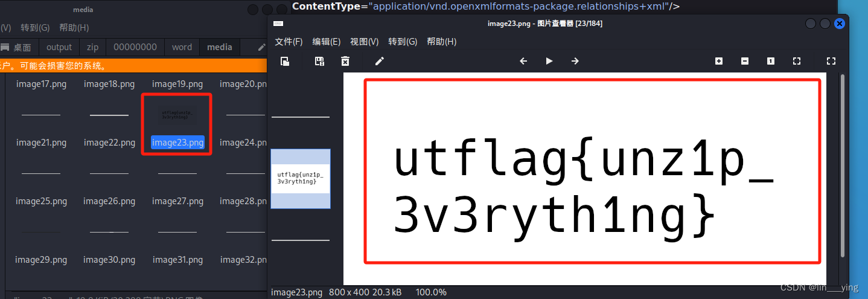
Task: Select the 桌面 path button
Action: (18, 47)
